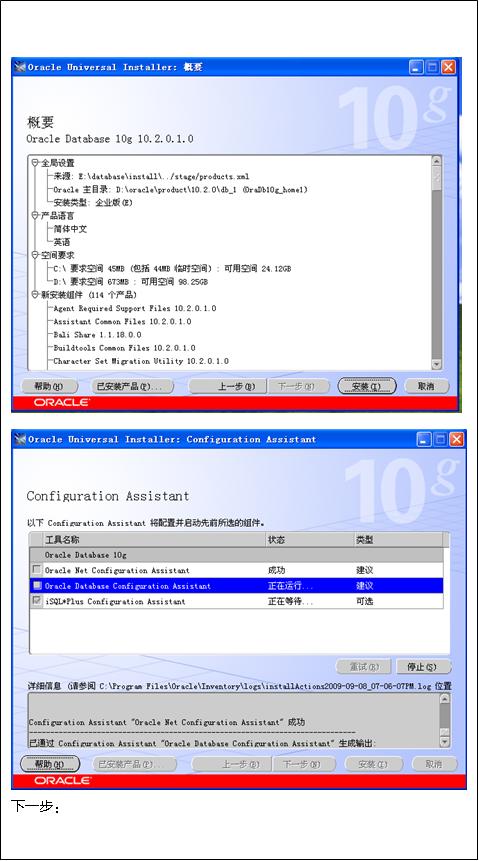Click 帮助(H) in the summary window
This screenshot has height=861, width=479.
[49, 386]
